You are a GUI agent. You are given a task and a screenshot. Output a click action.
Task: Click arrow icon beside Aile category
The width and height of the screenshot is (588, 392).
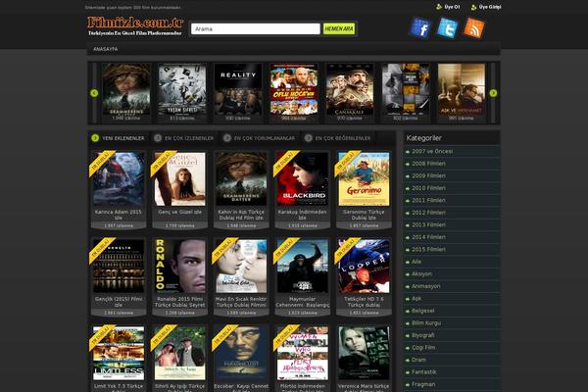click(408, 262)
